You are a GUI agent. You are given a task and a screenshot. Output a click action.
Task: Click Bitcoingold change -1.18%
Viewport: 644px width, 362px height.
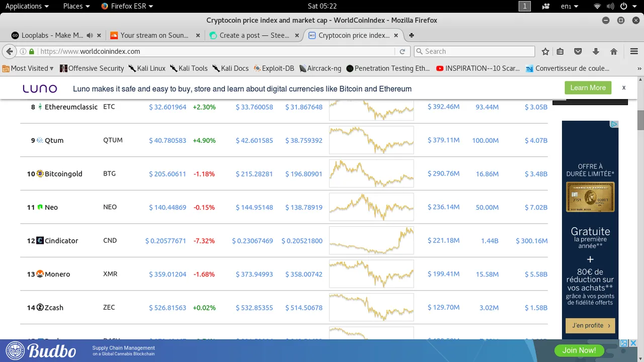pyautogui.click(x=204, y=174)
